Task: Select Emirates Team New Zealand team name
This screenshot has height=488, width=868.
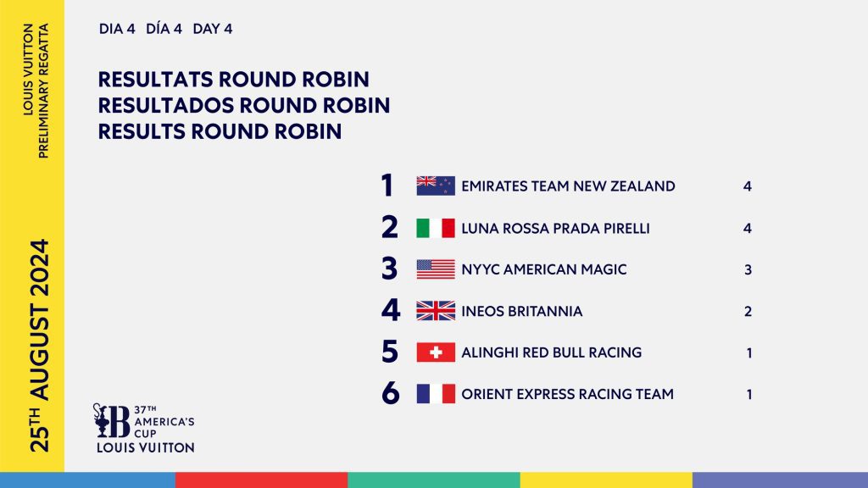Action: click(x=568, y=186)
